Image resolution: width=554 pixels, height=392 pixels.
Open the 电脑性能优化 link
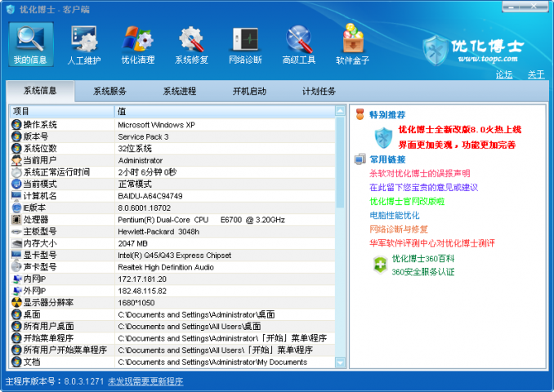pos(395,216)
